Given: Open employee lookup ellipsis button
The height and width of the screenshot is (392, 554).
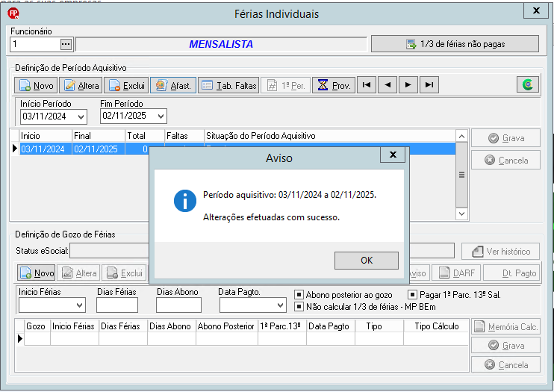Looking at the screenshot, I should pos(66,44).
